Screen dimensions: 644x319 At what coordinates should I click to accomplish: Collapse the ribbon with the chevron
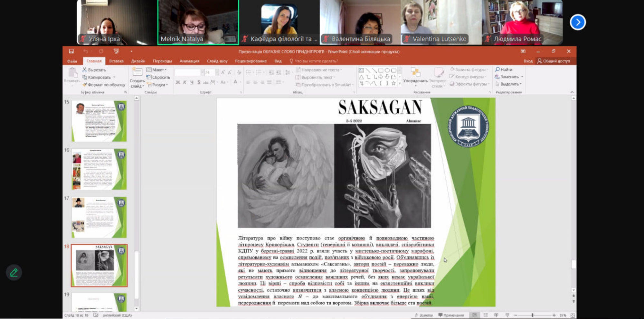pos(572,92)
